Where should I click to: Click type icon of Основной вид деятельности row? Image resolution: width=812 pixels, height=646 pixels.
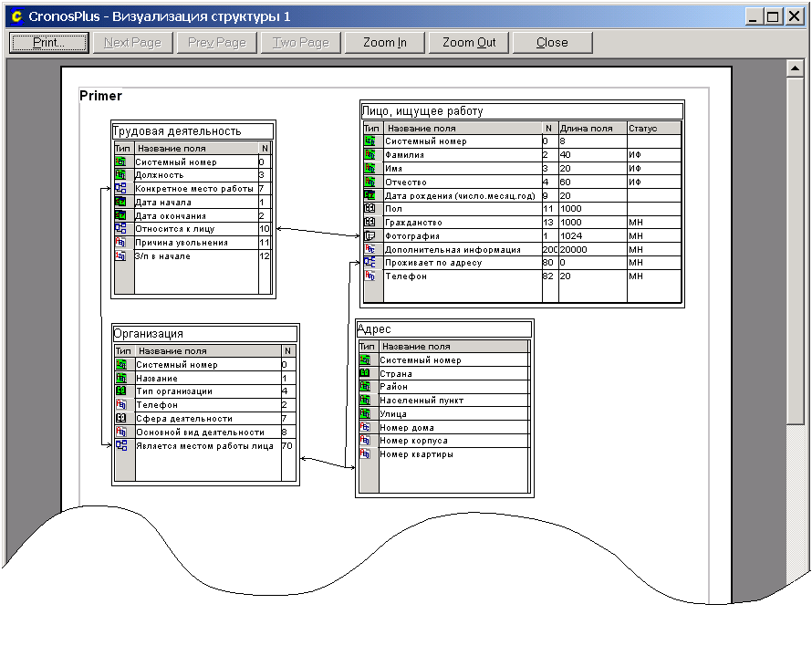[x=121, y=432]
